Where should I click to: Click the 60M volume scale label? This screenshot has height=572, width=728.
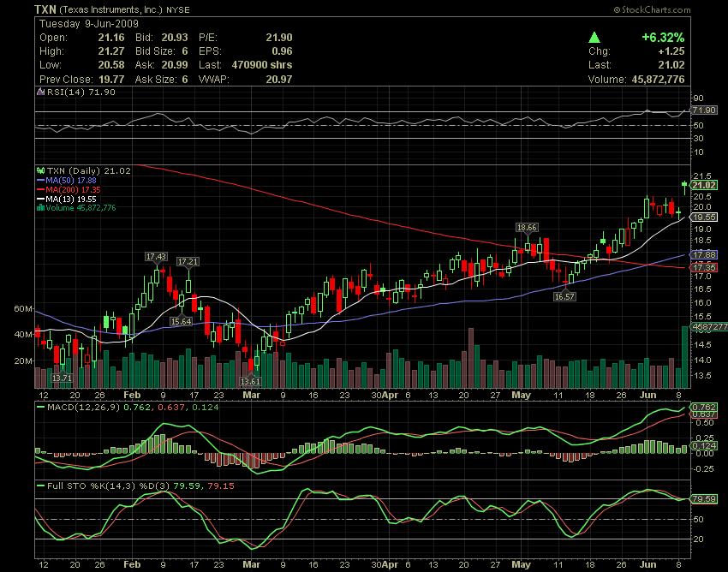click(x=23, y=309)
